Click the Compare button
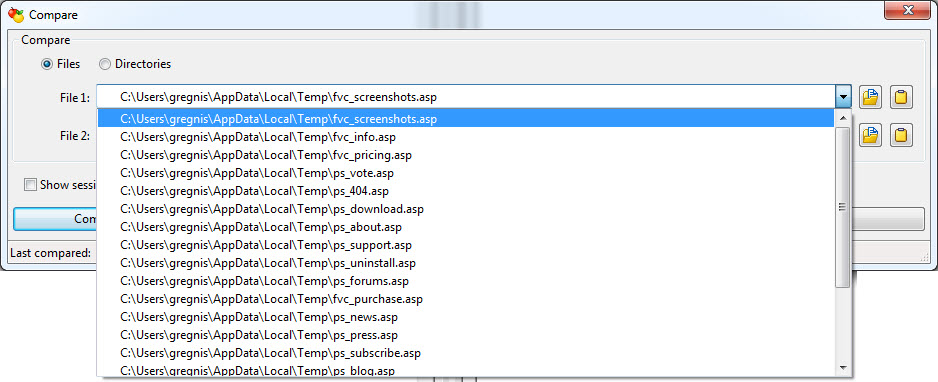938x382 pixels. coord(55,219)
